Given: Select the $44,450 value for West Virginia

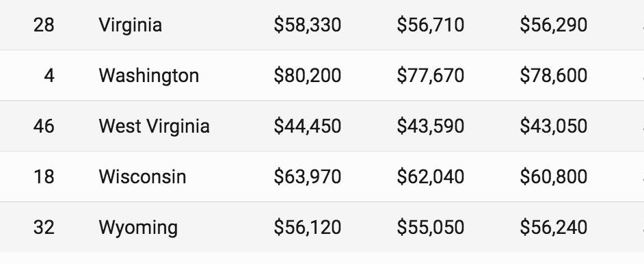Looking at the screenshot, I should click(307, 126).
